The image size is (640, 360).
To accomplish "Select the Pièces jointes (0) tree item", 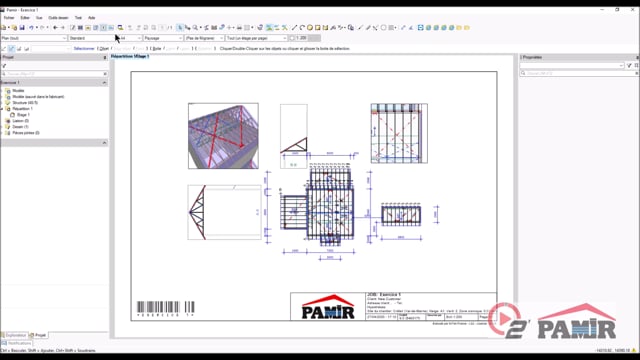I will [x=26, y=133].
